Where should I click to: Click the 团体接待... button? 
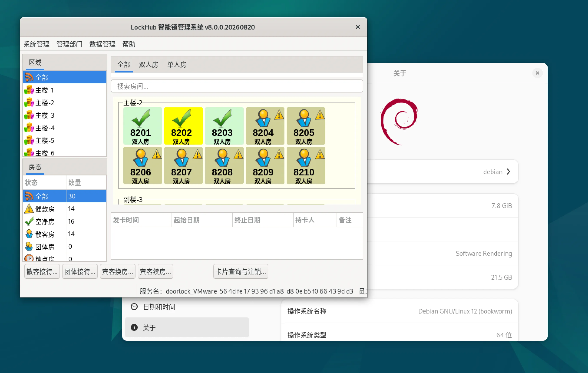(x=80, y=271)
